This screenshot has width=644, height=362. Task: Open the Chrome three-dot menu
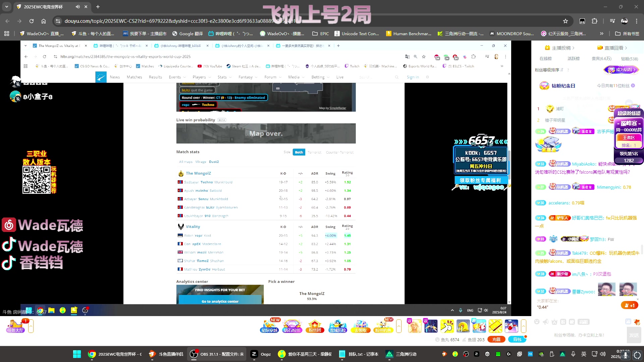[x=637, y=21]
